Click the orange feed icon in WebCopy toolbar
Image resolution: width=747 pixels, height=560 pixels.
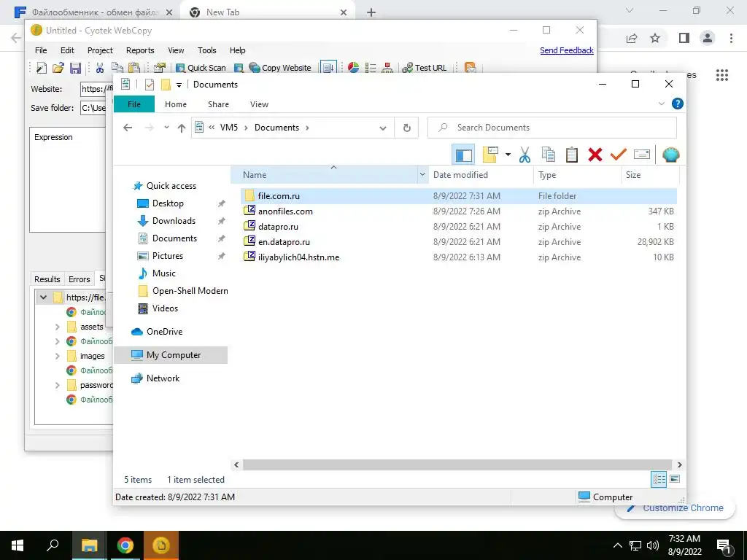click(470, 68)
